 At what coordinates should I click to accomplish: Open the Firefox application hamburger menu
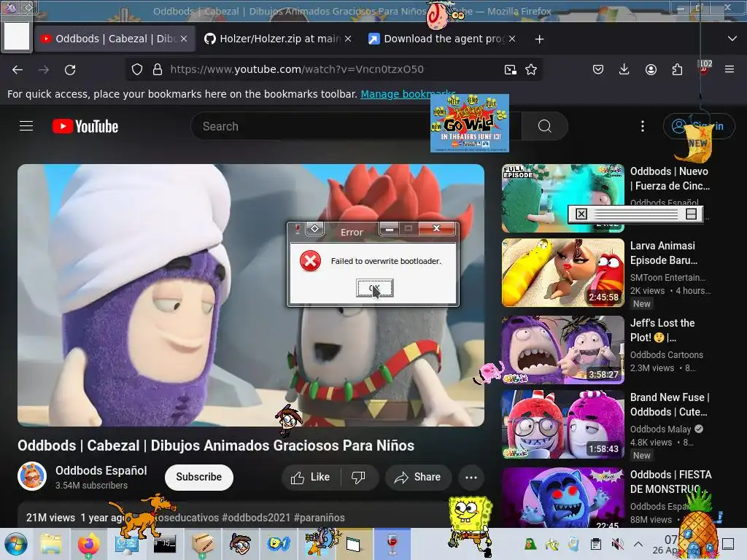click(x=729, y=69)
